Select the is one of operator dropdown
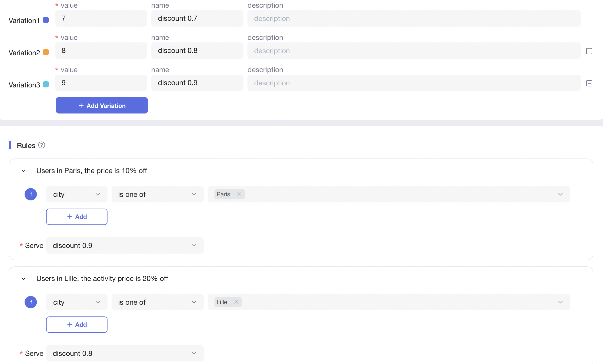 pyautogui.click(x=157, y=194)
